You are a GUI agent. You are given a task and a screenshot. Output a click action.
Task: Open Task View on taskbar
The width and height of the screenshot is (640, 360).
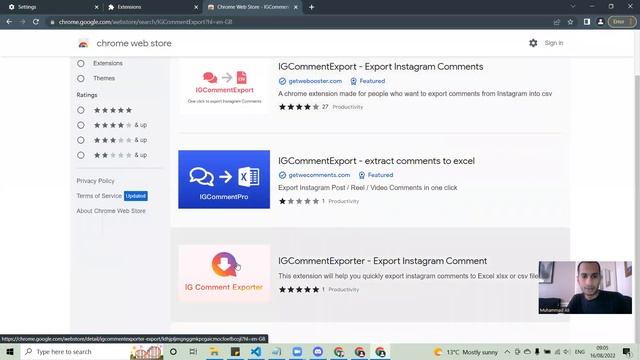pyautogui.click(x=193, y=352)
